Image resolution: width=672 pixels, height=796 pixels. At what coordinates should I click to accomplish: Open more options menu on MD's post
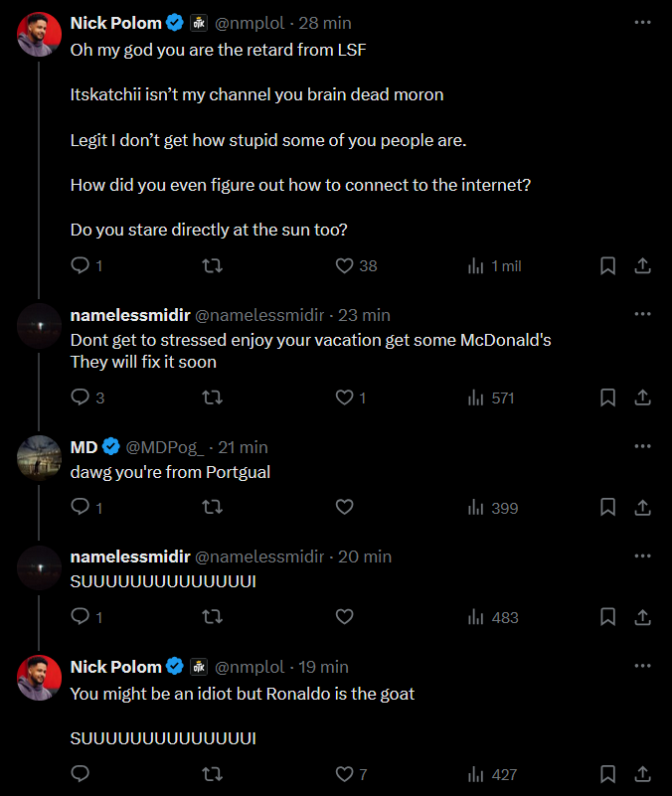coord(642,446)
